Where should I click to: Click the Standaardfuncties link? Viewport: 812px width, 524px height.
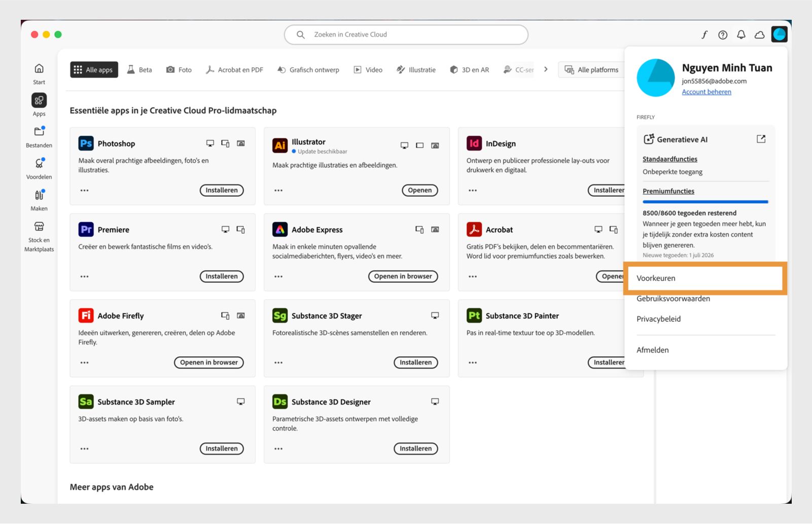click(669, 159)
